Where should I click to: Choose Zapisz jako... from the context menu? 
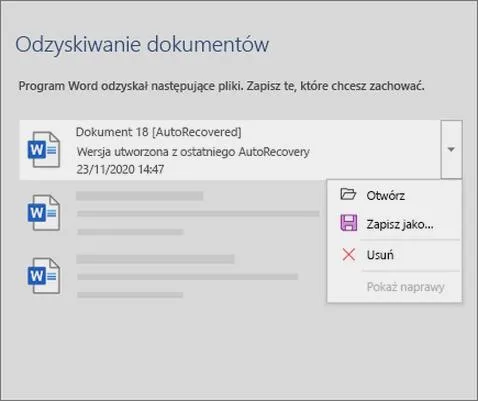(395, 224)
